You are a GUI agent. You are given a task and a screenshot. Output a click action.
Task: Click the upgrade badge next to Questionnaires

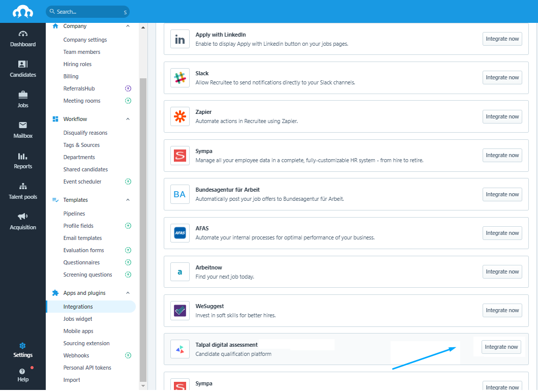128,262
